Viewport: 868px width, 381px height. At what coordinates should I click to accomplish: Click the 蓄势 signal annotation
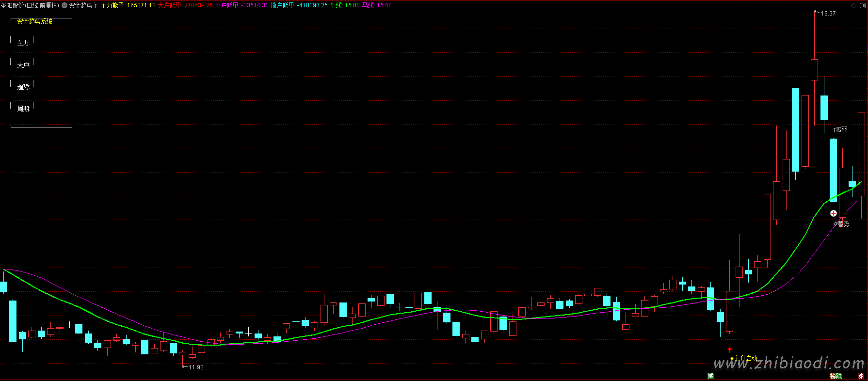coord(843,224)
